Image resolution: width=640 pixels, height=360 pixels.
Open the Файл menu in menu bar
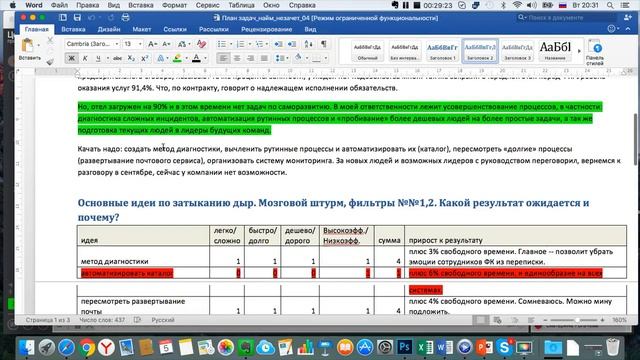coord(59,5)
